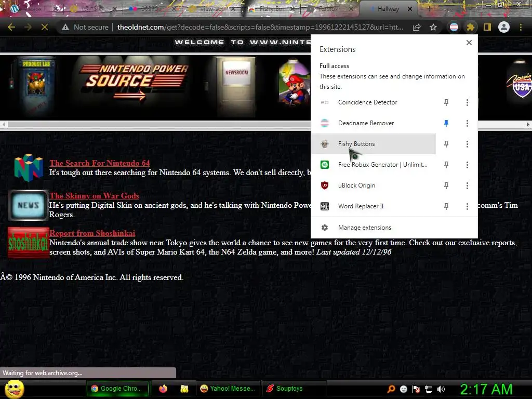
Task: Open the smiley face Start button
Action: 14,389
